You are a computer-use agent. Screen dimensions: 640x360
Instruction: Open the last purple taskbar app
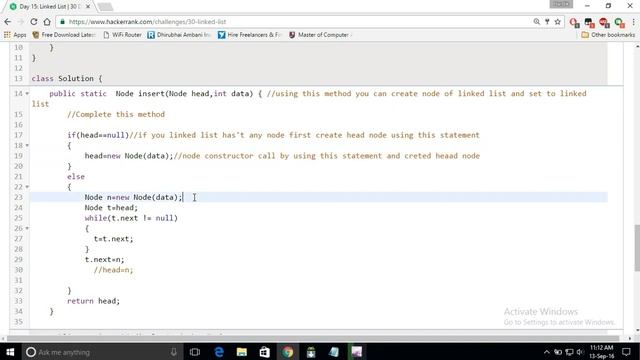pos(356,352)
